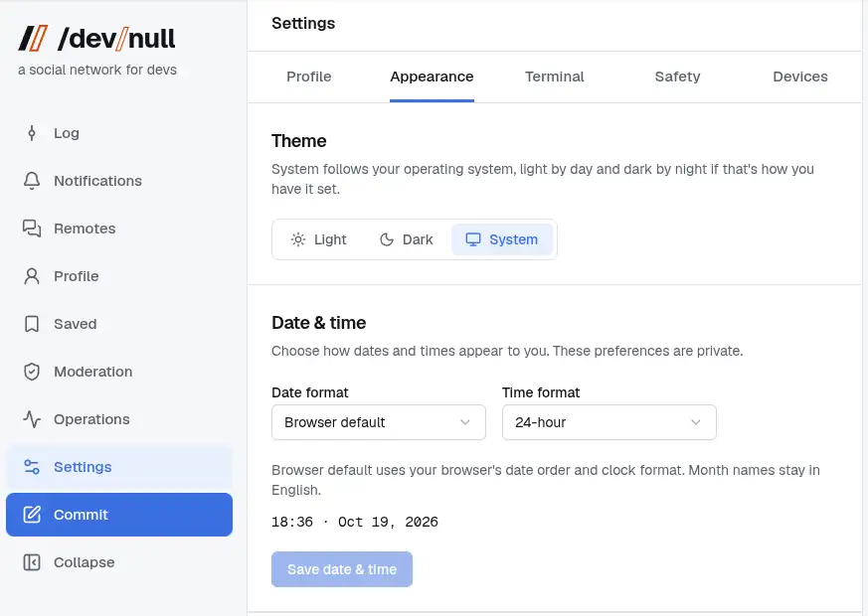
Task: Click the "Date format" field label
Action: click(310, 392)
